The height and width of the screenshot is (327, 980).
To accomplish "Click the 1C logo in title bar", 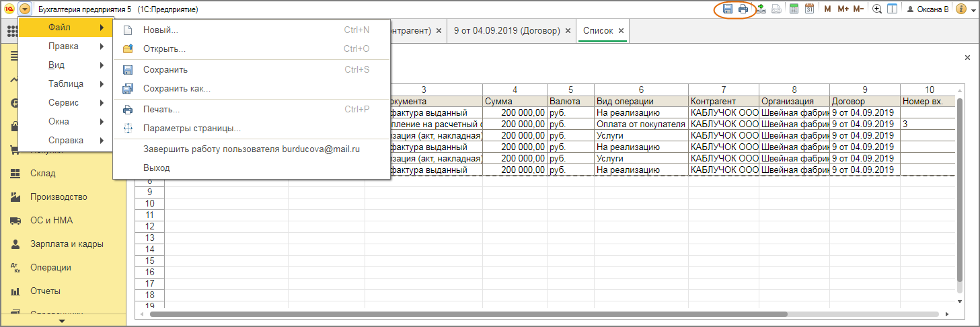I will (9, 9).
